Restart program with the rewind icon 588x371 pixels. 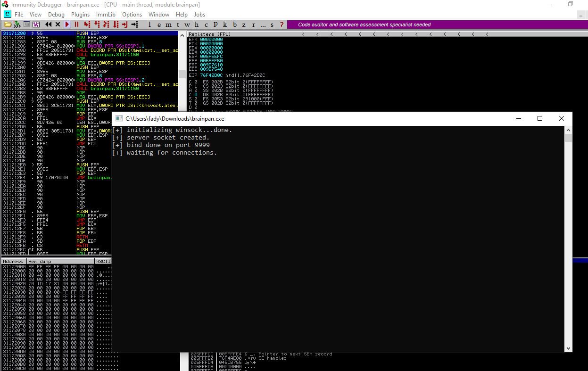tap(49, 24)
